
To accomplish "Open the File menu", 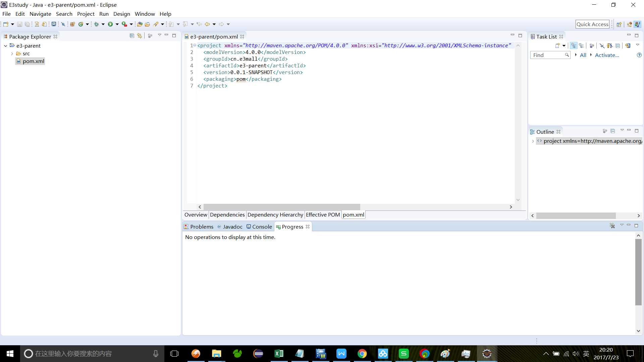I will pyautogui.click(x=6, y=14).
